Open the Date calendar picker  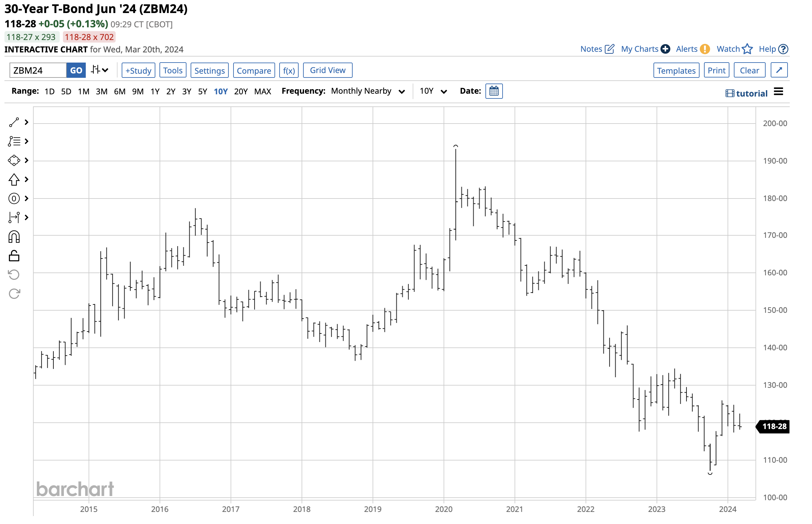[494, 91]
